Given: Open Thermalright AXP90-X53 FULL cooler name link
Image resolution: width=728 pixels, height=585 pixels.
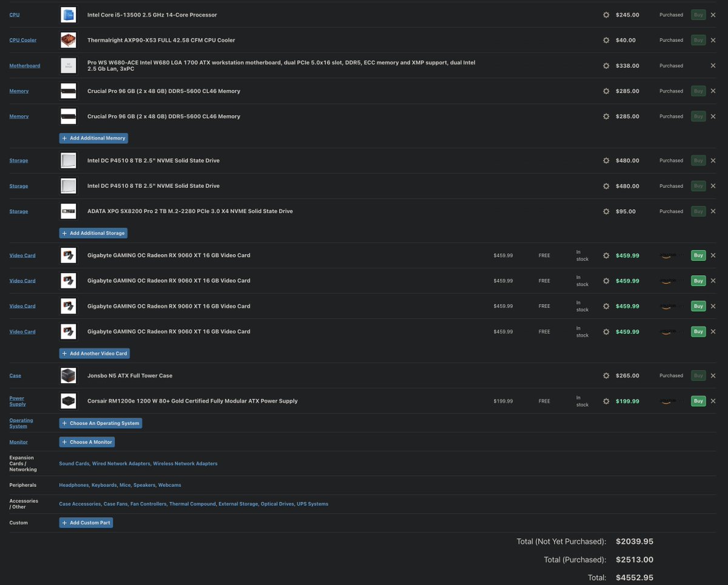Looking at the screenshot, I should [161, 40].
